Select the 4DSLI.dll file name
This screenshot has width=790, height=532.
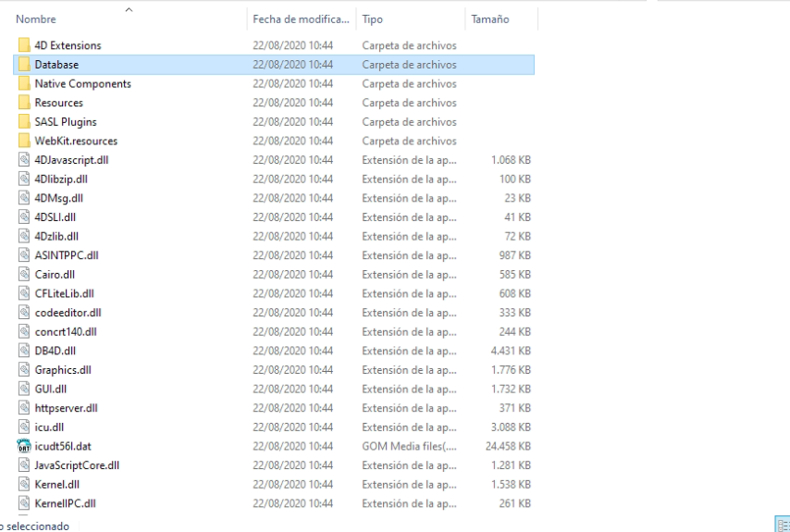pos(56,217)
